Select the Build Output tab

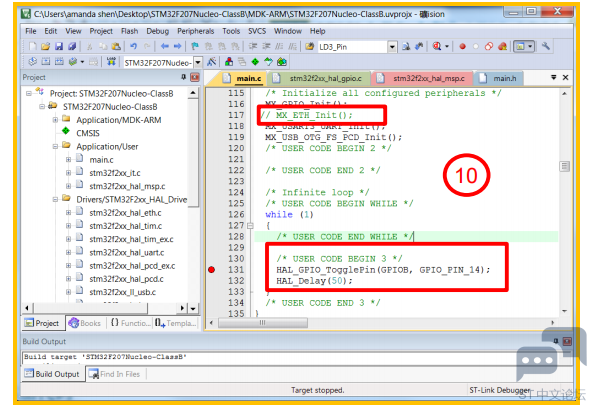[x=52, y=374]
